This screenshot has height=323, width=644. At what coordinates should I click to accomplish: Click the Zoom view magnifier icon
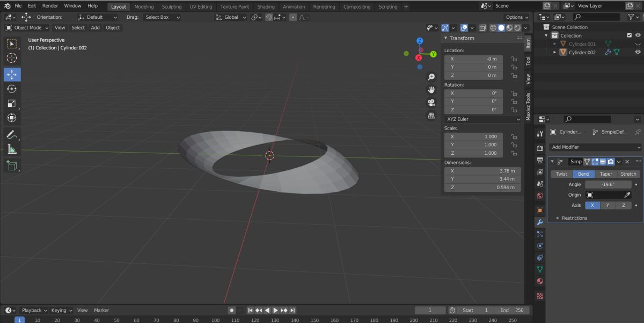[x=431, y=77]
